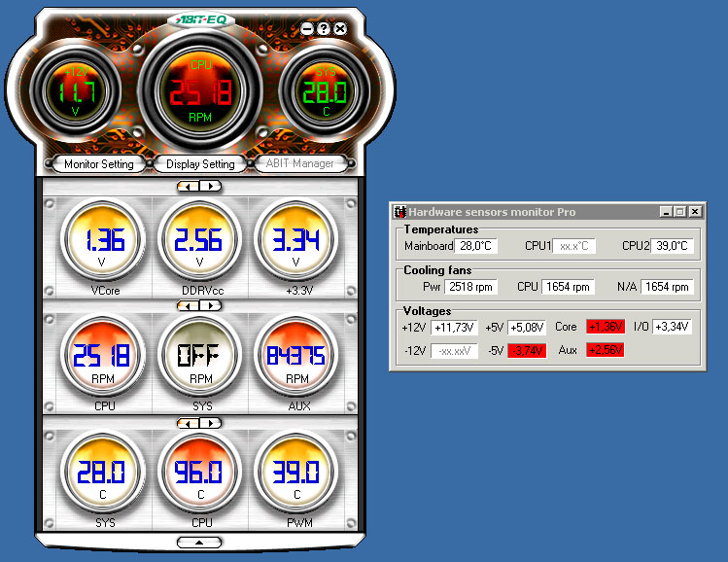Click the Cooling fans group label
This screenshot has width=728, height=562.
click(437, 270)
